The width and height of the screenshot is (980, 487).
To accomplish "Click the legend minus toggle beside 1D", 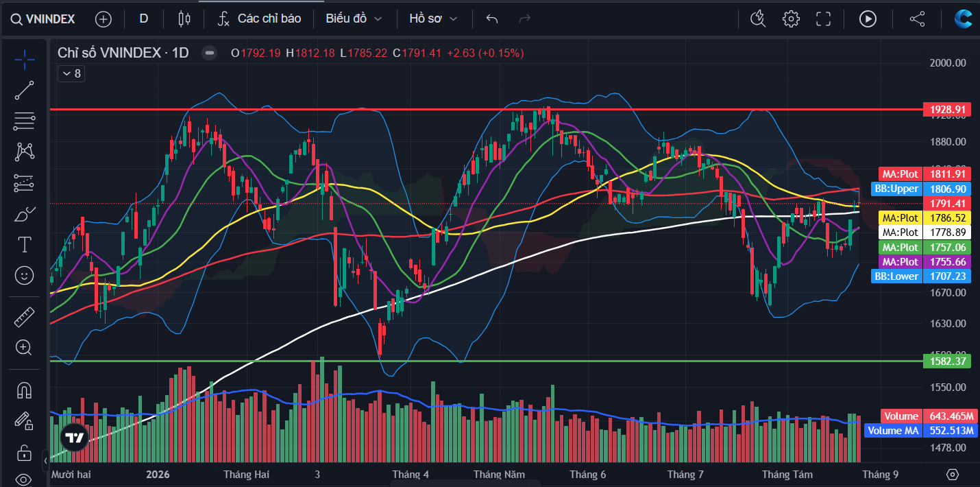I will pyautogui.click(x=210, y=53).
